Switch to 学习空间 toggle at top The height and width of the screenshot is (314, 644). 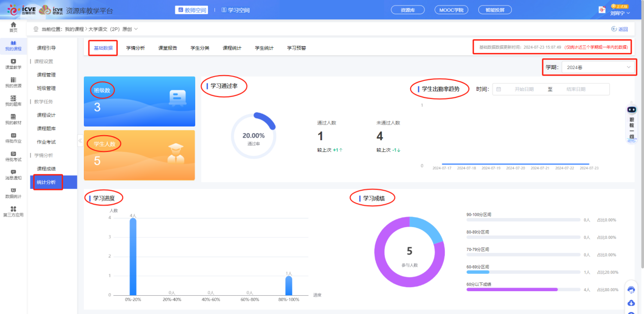click(x=235, y=10)
